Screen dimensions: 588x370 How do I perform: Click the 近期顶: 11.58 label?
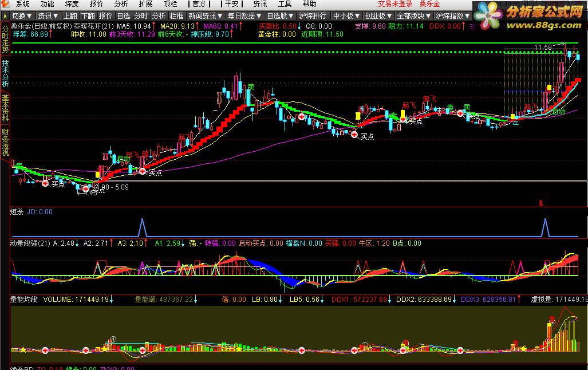pos(322,34)
